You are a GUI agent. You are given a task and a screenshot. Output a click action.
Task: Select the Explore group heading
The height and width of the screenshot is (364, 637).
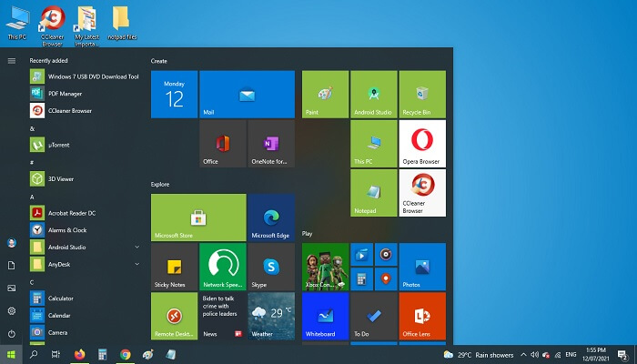160,184
